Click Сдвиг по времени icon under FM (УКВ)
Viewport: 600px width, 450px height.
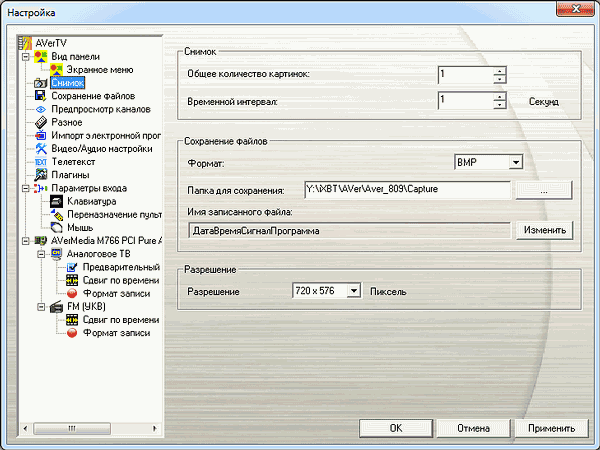click(x=72, y=320)
